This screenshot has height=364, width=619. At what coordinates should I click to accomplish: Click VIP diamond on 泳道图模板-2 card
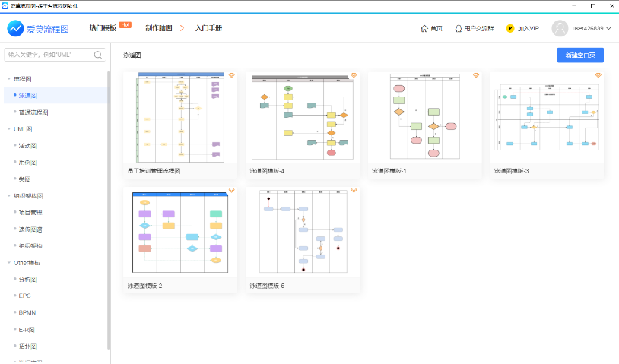tap(232, 190)
